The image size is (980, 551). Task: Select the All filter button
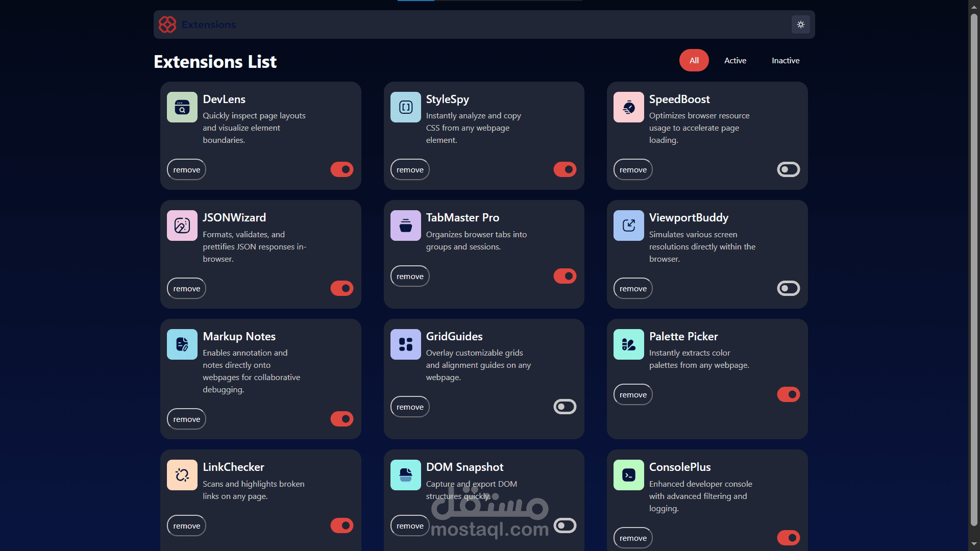click(x=694, y=60)
